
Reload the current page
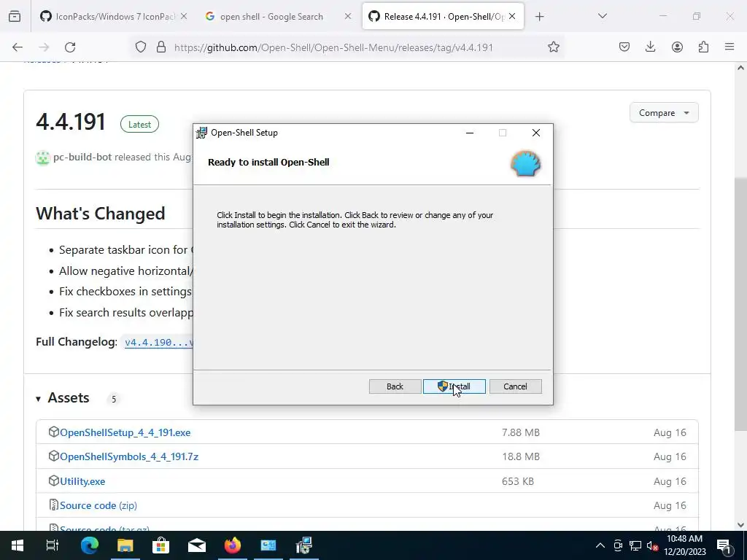pos(70,47)
